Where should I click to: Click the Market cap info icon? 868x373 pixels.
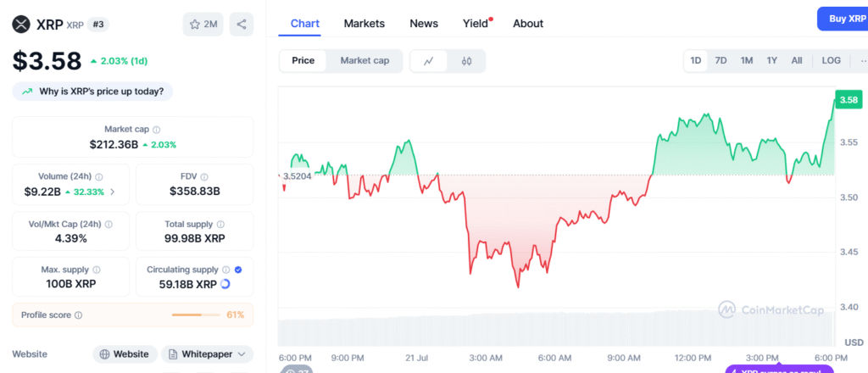click(x=157, y=130)
